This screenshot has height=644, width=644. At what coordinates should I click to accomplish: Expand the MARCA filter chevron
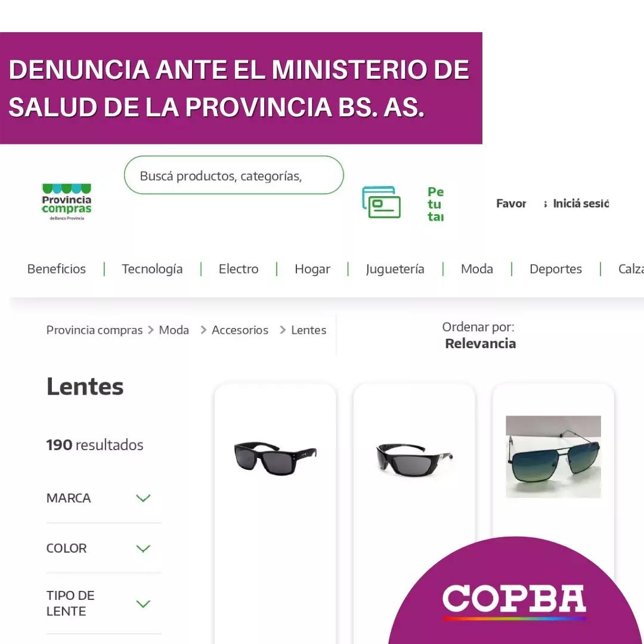tap(143, 498)
